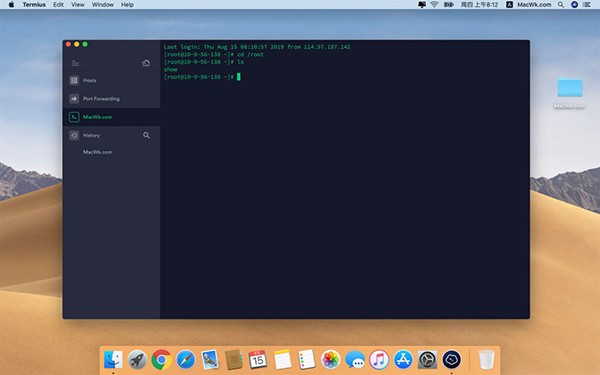The width and height of the screenshot is (600, 375).
Task: Minimize the Termius window
Action: 77,44
